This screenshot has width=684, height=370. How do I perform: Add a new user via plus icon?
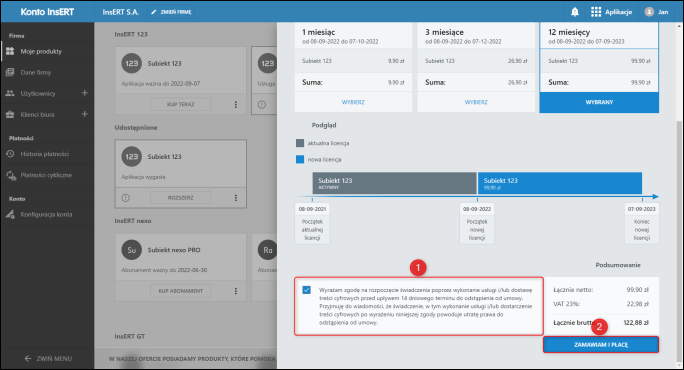[85, 93]
